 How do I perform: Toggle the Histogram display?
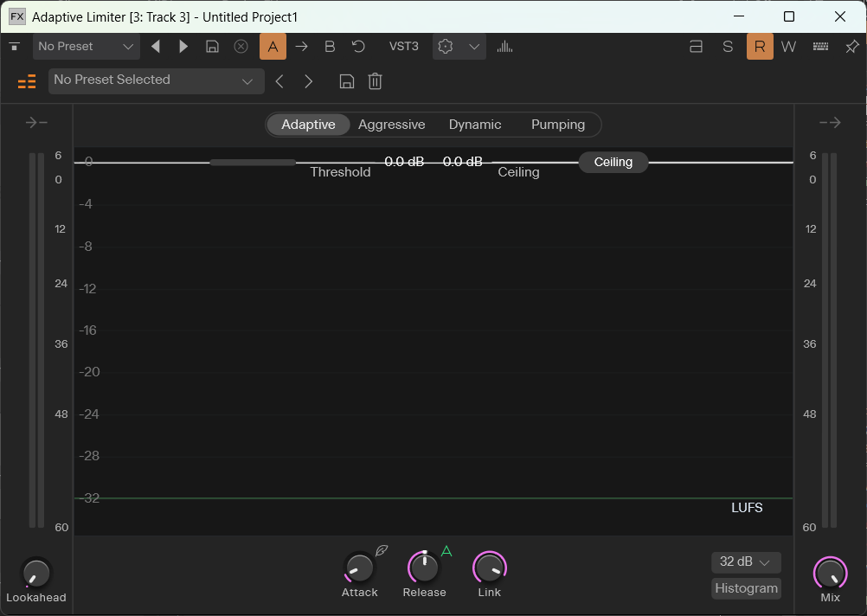pos(747,587)
